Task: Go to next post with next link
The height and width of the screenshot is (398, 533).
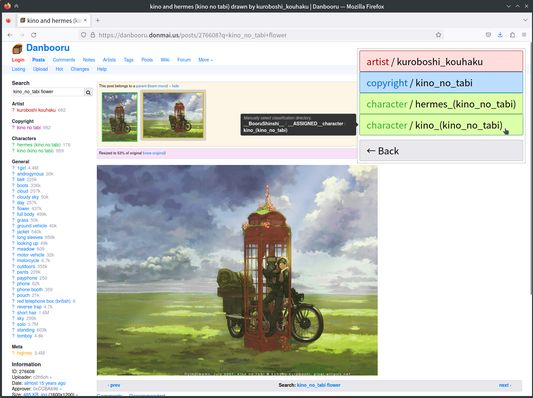Action: pos(505,385)
